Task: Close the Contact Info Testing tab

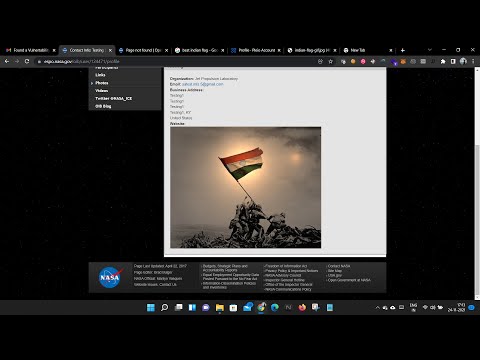Action: 110,50
